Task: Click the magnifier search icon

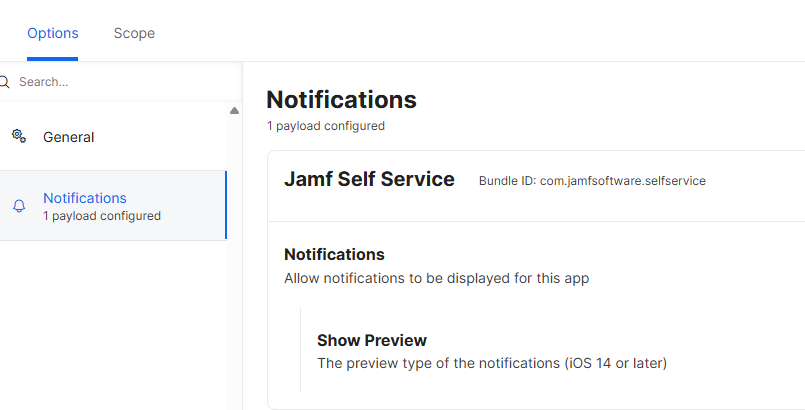Action: click(x=5, y=82)
